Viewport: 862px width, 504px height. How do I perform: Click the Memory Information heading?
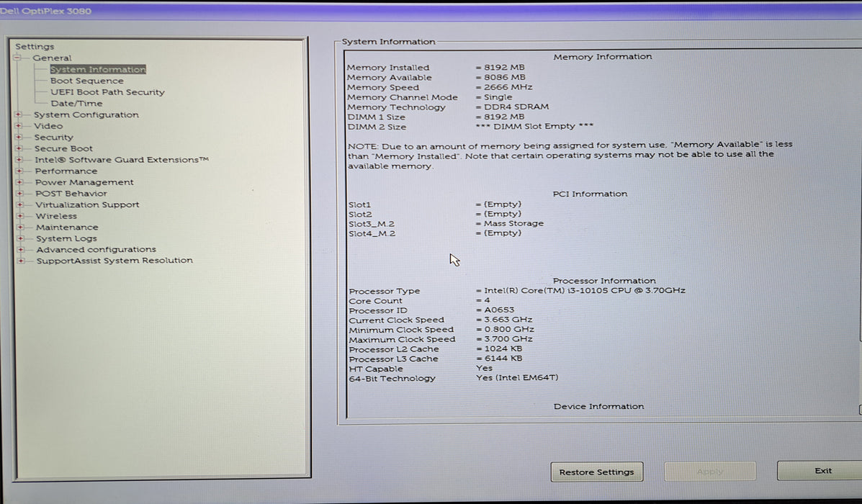pyautogui.click(x=603, y=57)
